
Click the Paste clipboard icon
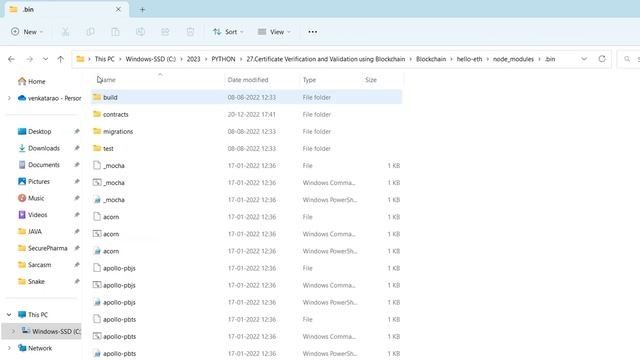pos(116,32)
